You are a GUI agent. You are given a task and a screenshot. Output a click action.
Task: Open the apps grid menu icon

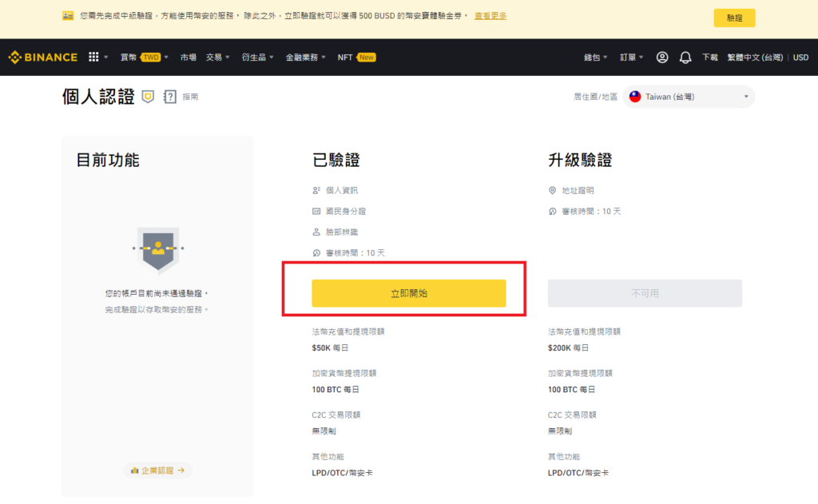pos(93,58)
